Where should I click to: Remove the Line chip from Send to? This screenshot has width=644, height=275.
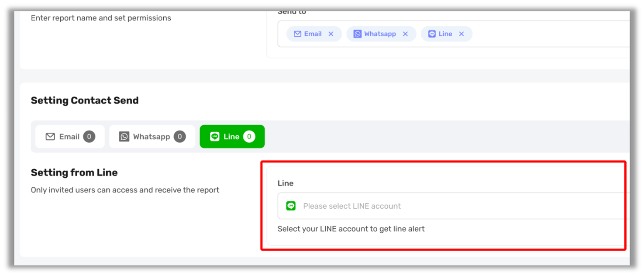461,34
